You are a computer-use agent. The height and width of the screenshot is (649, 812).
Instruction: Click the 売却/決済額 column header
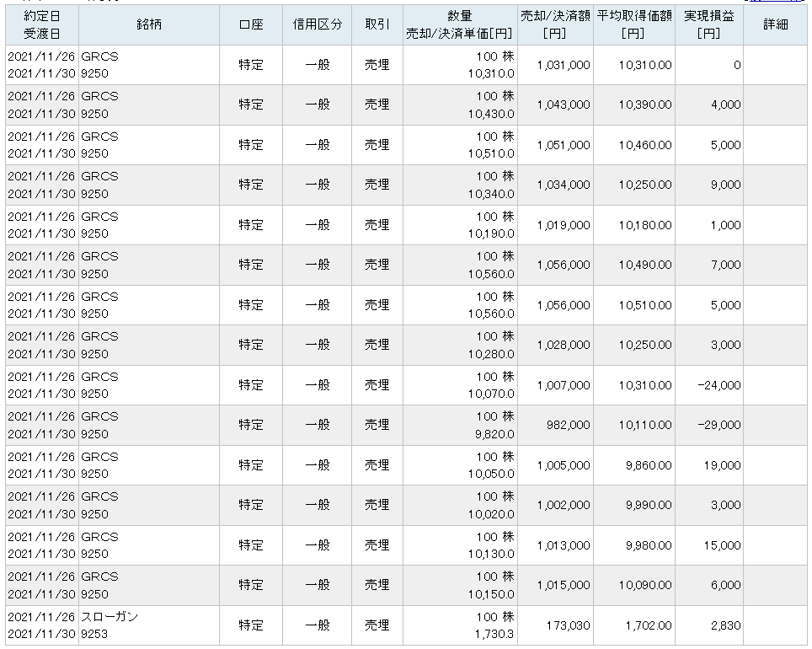554,24
